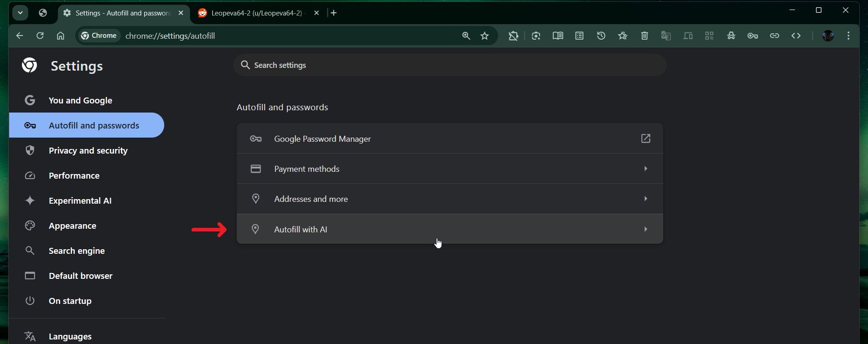Click the bookmark star in address bar
The width and height of the screenshot is (868, 344).
point(484,36)
